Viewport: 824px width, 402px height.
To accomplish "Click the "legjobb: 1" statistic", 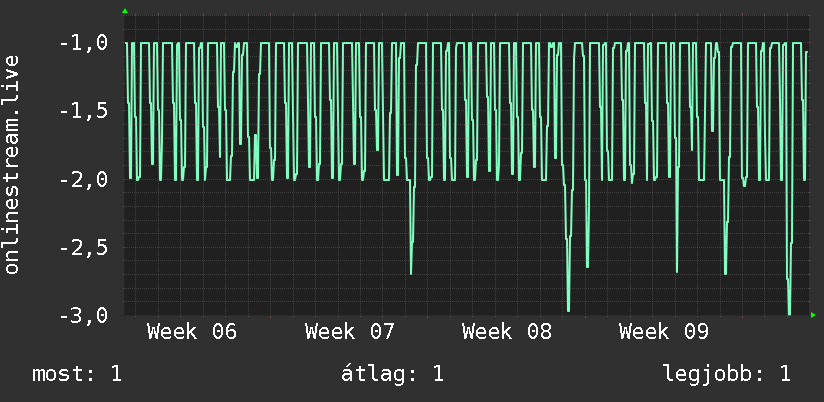I will (727, 374).
